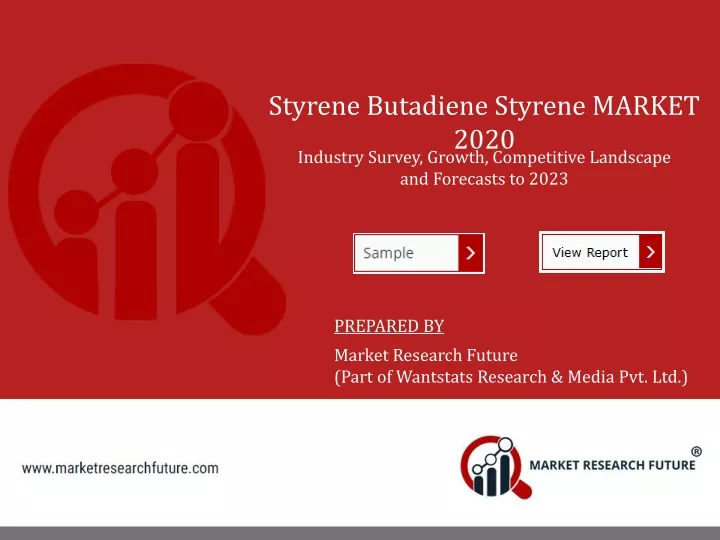Click Wantstats Research & Media Pvt. Ltd. line
720x540 pixels.
[511, 377]
